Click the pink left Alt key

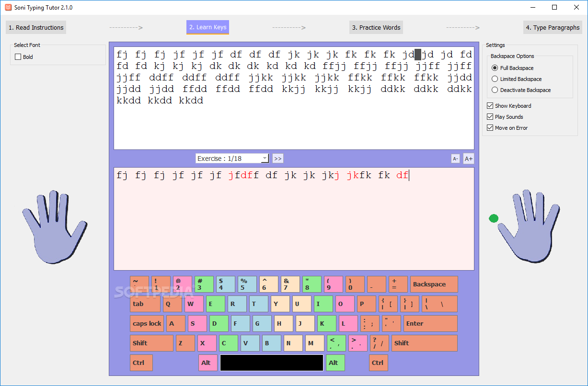208,363
